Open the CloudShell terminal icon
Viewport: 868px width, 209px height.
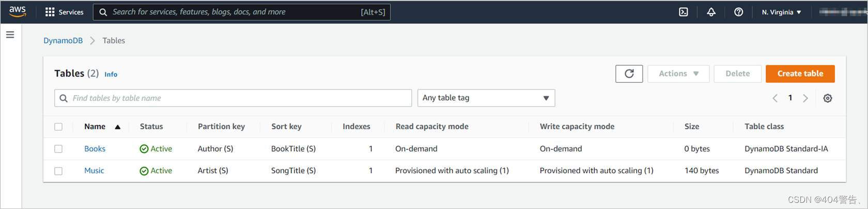683,12
